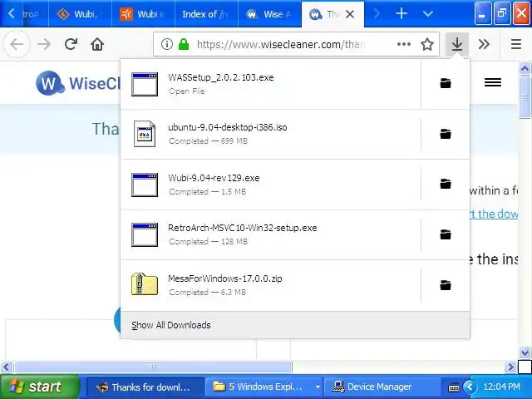Image resolution: width=532 pixels, height=399 pixels.
Task: Go forward one page
Action: point(44,44)
